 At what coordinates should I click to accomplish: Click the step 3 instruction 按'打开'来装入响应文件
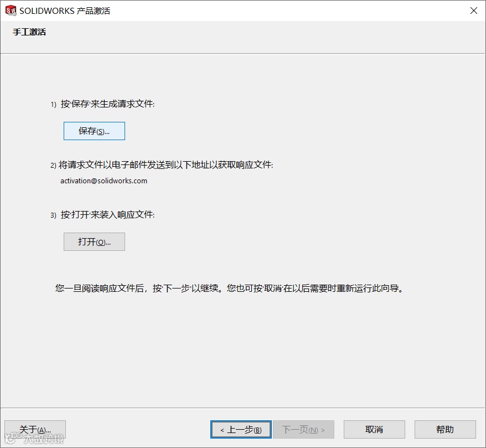pyautogui.click(x=107, y=214)
